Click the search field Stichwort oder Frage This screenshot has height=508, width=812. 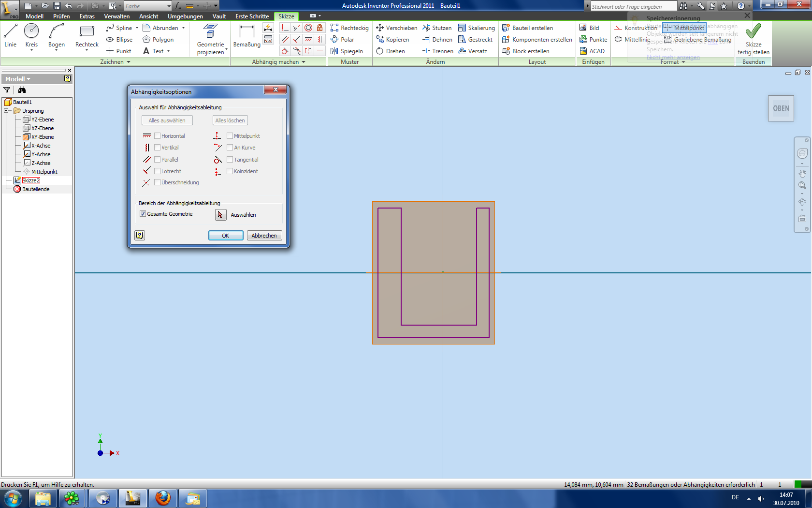633,6
